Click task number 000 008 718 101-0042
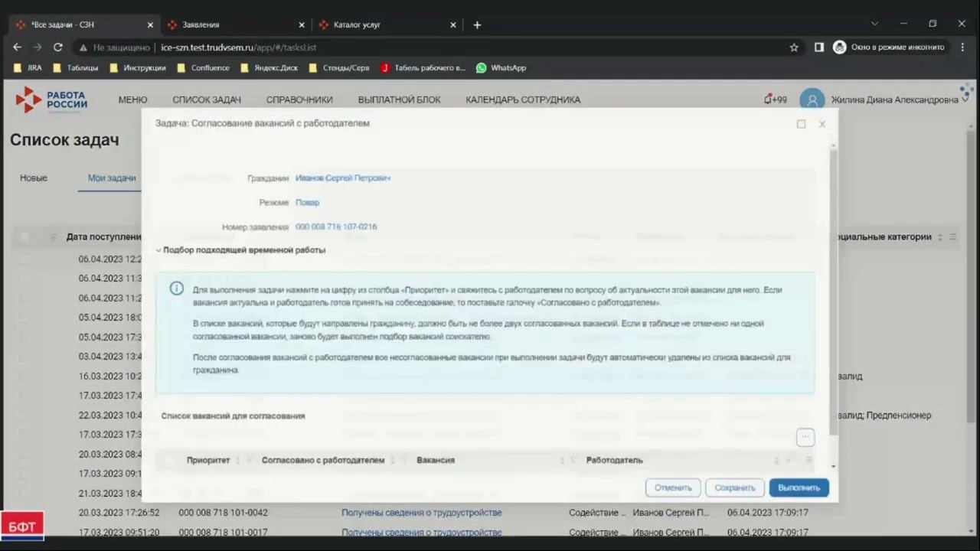Image resolution: width=980 pixels, height=551 pixels. tap(224, 513)
